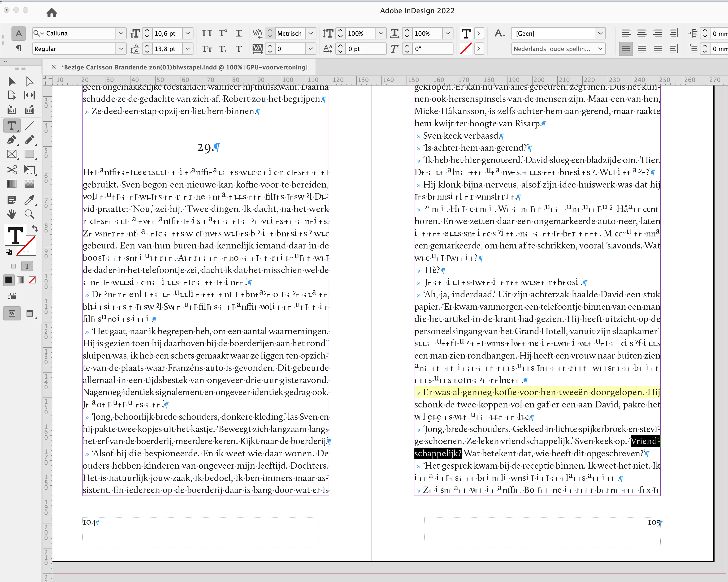Select the Gap tool
The height and width of the screenshot is (582, 728).
point(29,95)
